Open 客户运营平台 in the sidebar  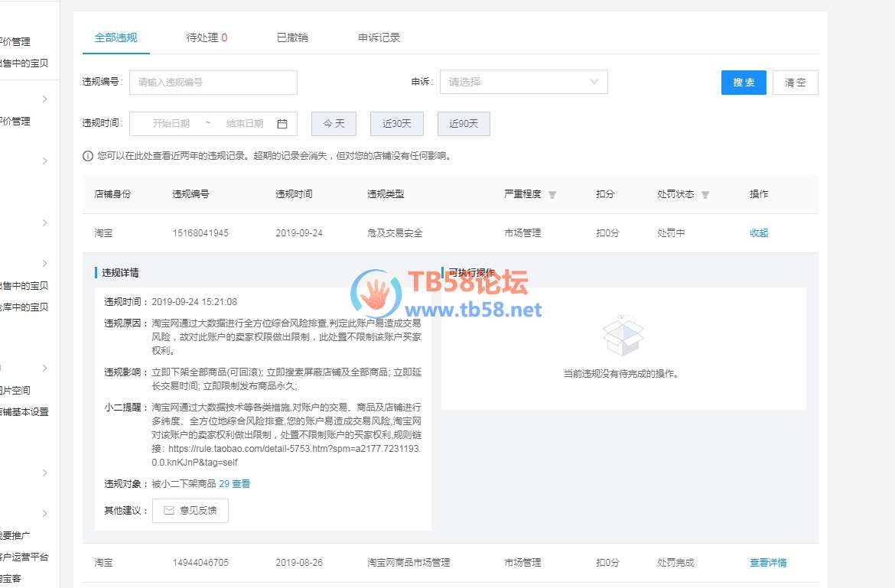click(x=24, y=557)
